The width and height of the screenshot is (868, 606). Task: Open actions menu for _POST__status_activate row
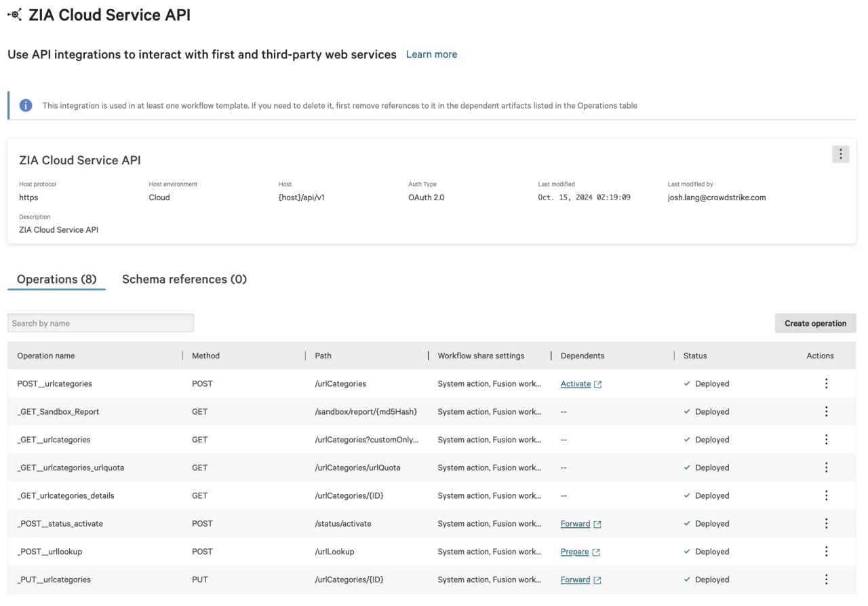[826, 523]
